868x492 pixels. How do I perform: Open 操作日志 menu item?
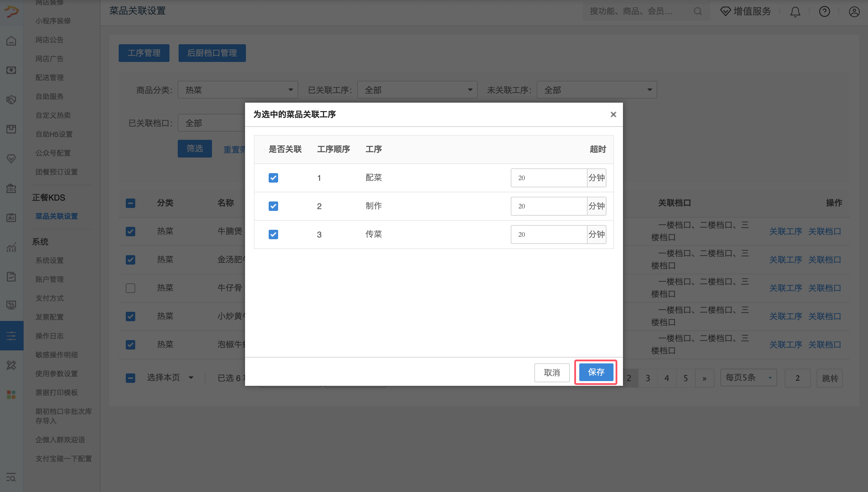coord(49,336)
